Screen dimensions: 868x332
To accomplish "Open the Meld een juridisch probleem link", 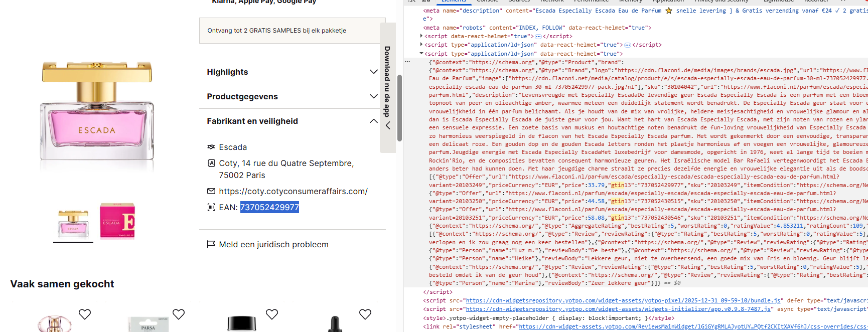I will [273, 244].
